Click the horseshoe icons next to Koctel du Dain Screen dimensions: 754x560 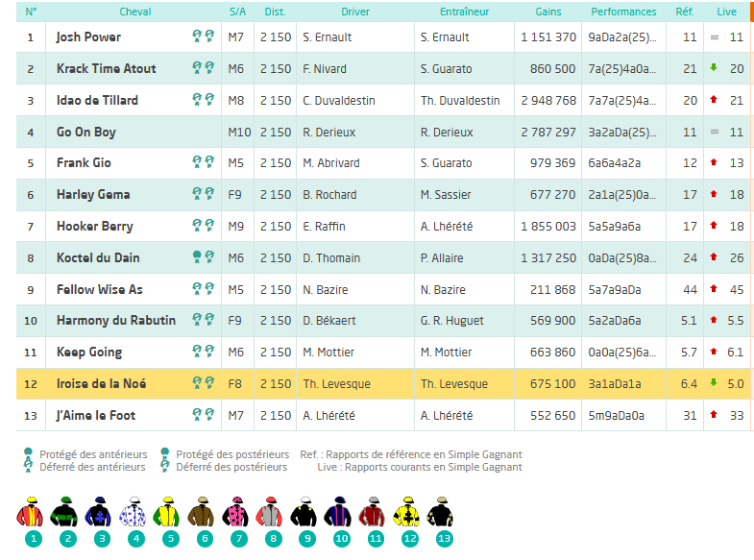click(x=203, y=257)
